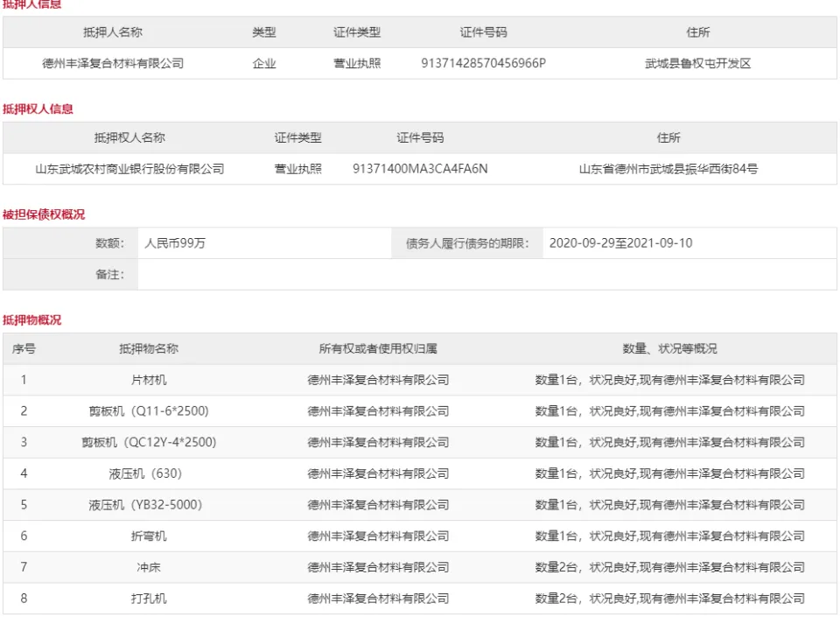This screenshot has height=617, width=840.
Task: Select mortgagor name 德州丰泽复合材料有限公司 in first table
Action: coord(113,63)
